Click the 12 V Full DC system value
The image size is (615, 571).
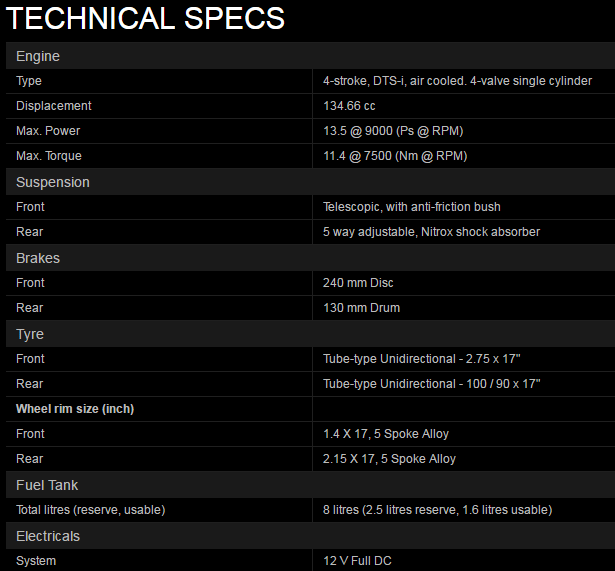(x=364, y=561)
